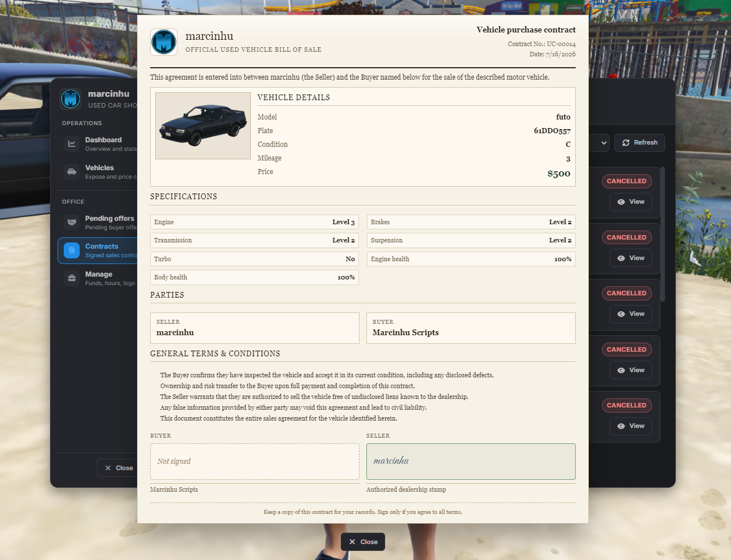Click the Turbo No specification row
Viewport: 731px width, 560px height.
point(255,259)
